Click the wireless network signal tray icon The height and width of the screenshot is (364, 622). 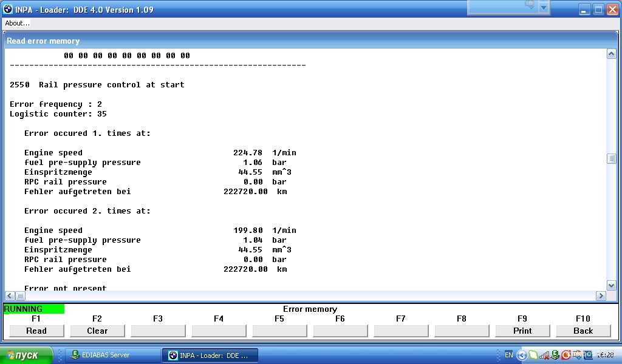[x=545, y=355]
